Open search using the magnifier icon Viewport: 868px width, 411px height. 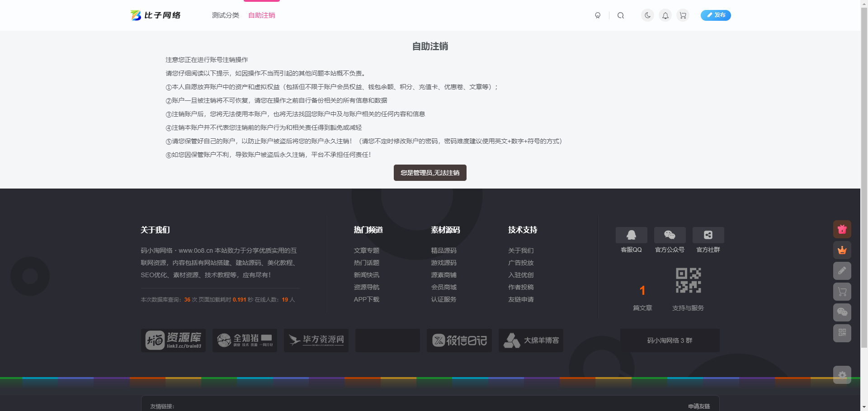coord(620,15)
